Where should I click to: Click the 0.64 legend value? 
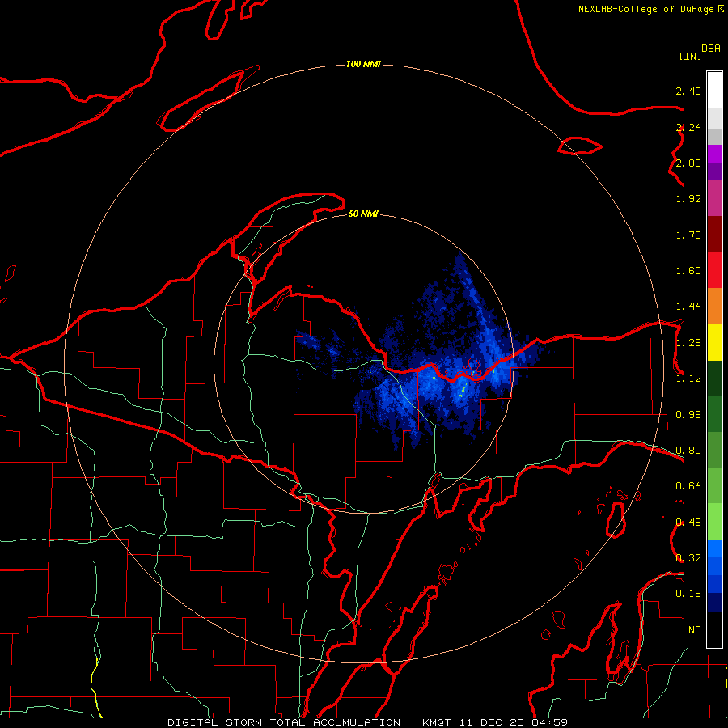(688, 486)
